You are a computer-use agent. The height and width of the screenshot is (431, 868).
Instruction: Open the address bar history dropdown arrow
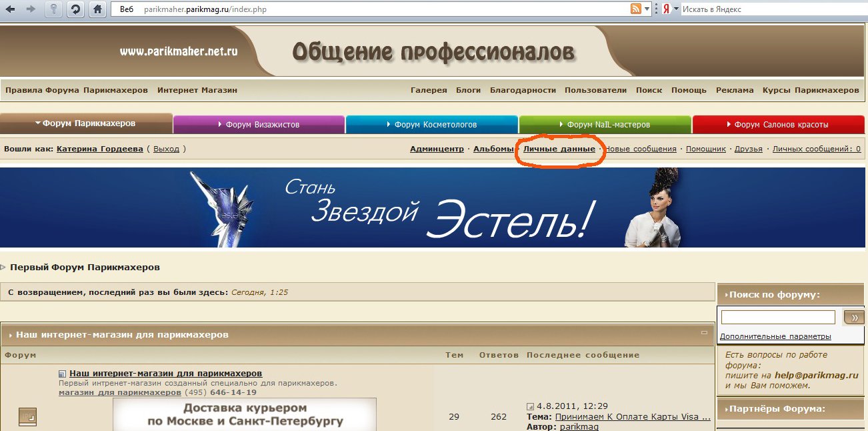(x=647, y=9)
